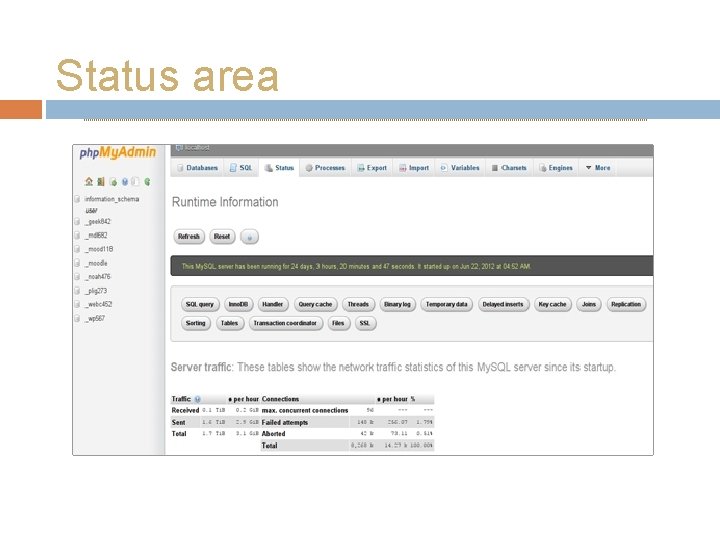Open the Databases tab
The height and width of the screenshot is (540, 720).
click(197, 168)
